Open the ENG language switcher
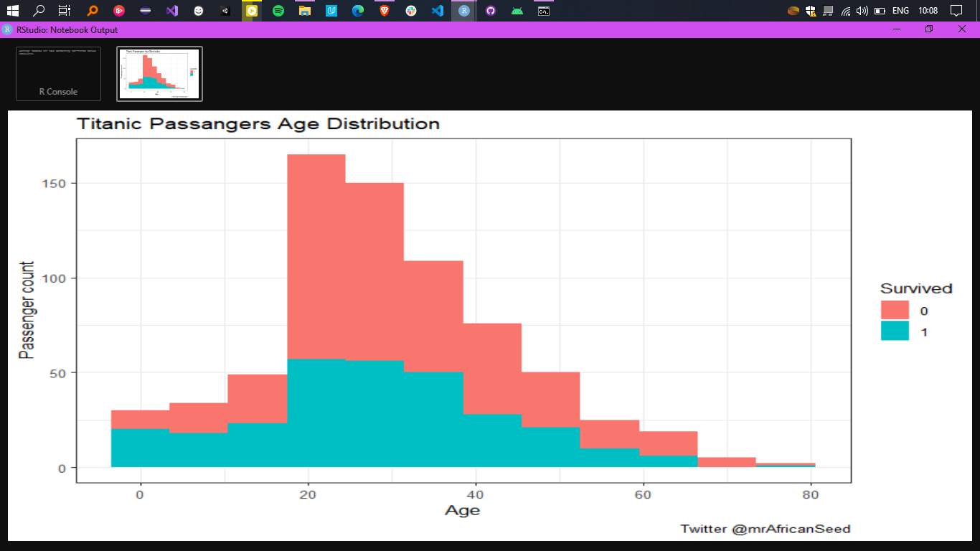 (x=900, y=11)
